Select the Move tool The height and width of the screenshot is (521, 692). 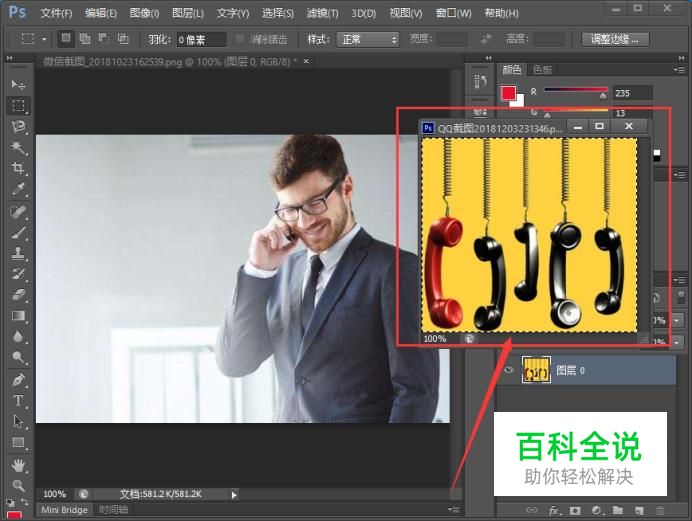[18, 84]
